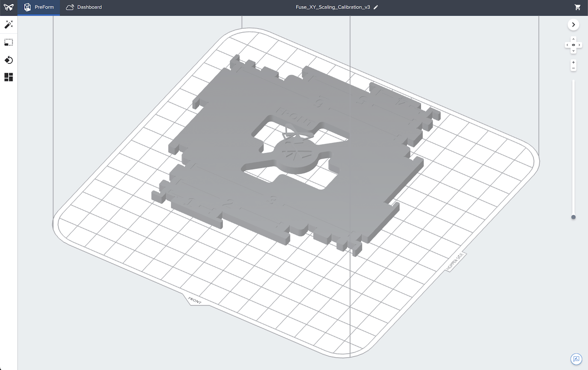Switch to the PreForm tab

pyautogui.click(x=39, y=7)
